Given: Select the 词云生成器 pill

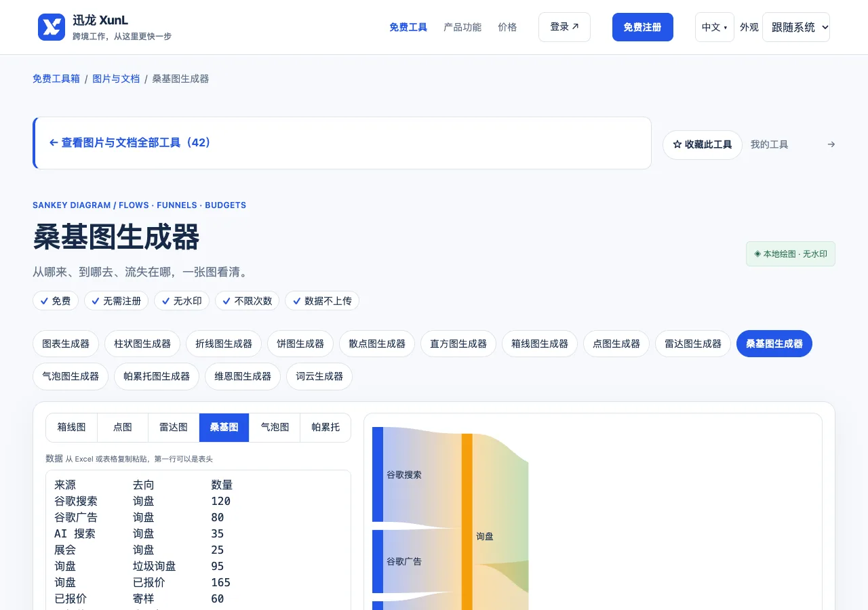Looking at the screenshot, I should tap(319, 376).
